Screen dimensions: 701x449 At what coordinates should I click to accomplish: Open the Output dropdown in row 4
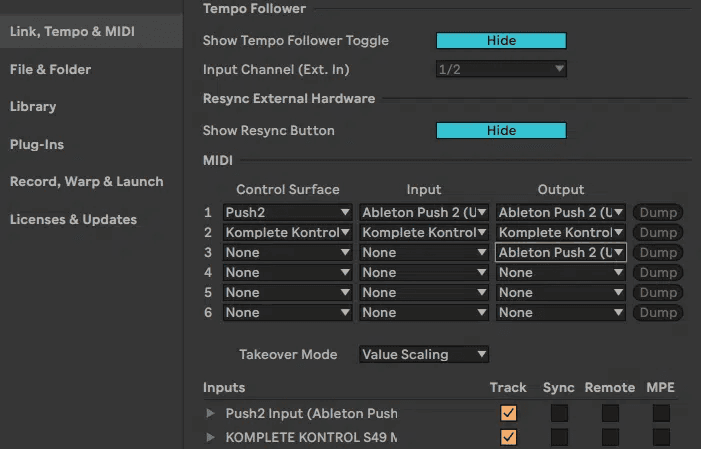click(561, 273)
